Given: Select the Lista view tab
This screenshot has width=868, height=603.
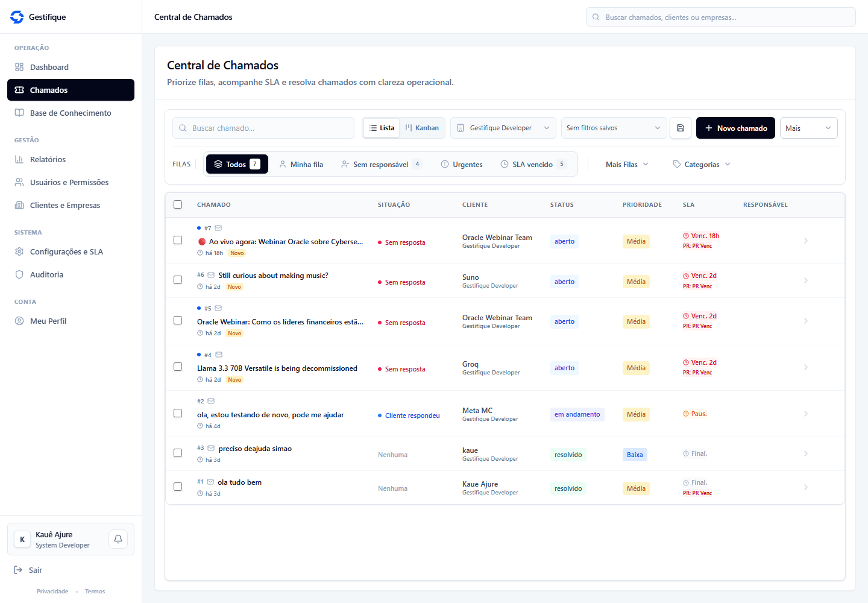Looking at the screenshot, I should [x=382, y=128].
